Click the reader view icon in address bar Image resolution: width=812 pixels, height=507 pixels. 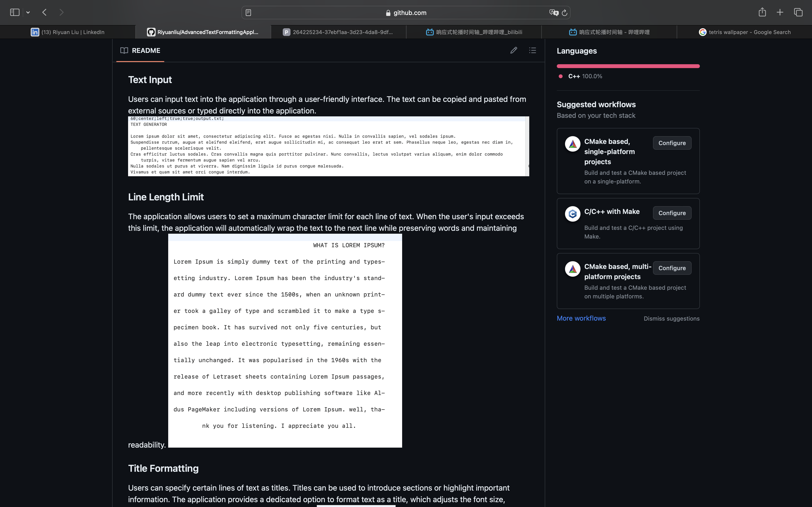(248, 13)
